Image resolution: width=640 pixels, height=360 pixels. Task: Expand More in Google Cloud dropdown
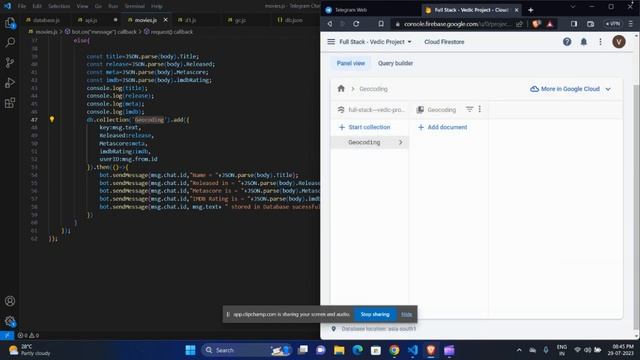click(571, 89)
